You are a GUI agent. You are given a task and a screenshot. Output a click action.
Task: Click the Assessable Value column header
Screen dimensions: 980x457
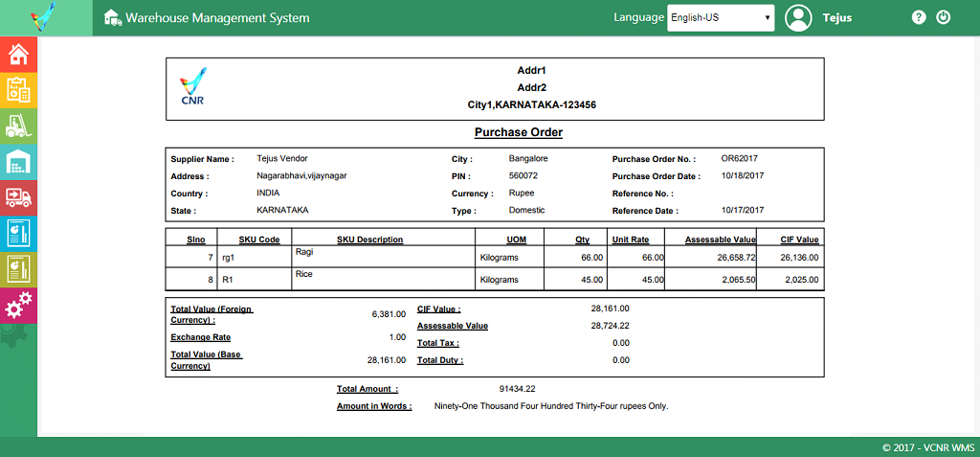pyautogui.click(x=721, y=240)
